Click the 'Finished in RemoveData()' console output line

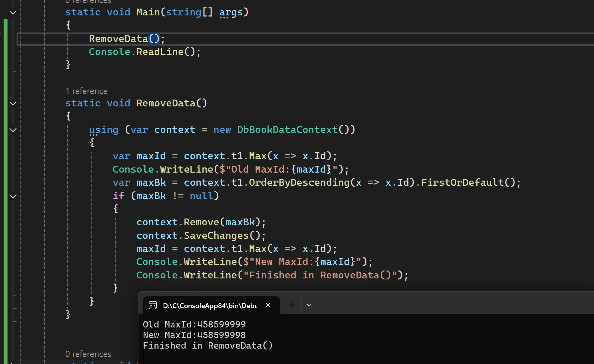[208, 346]
